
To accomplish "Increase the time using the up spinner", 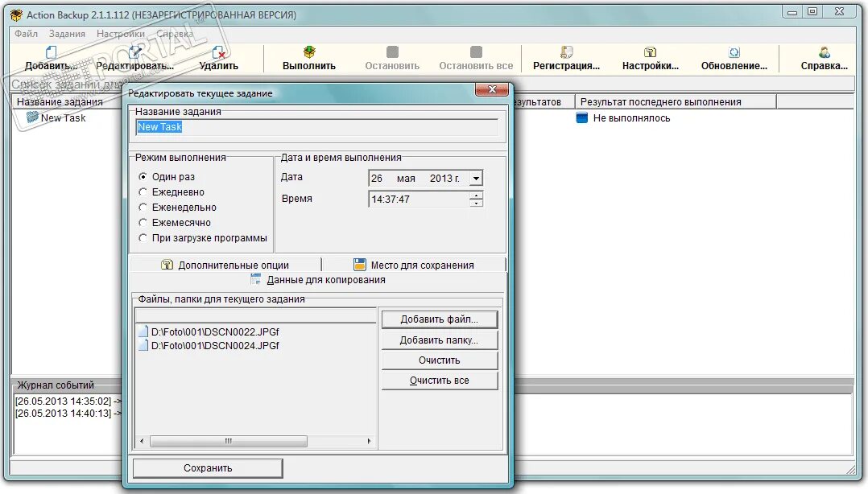I will click(476, 195).
